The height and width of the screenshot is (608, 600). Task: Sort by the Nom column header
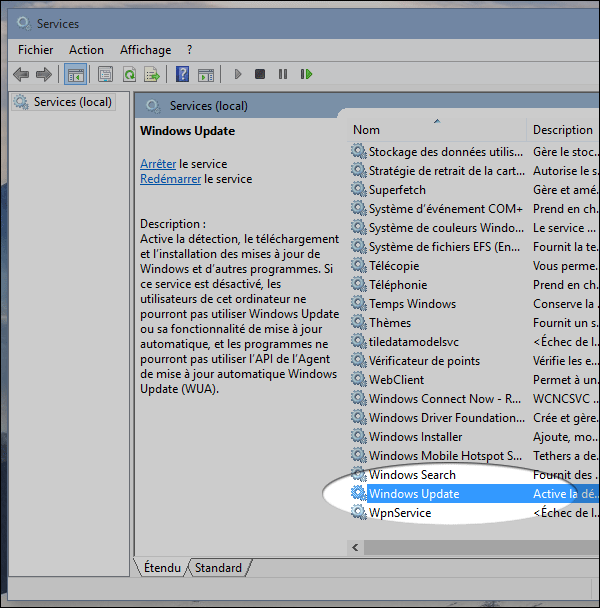click(436, 130)
